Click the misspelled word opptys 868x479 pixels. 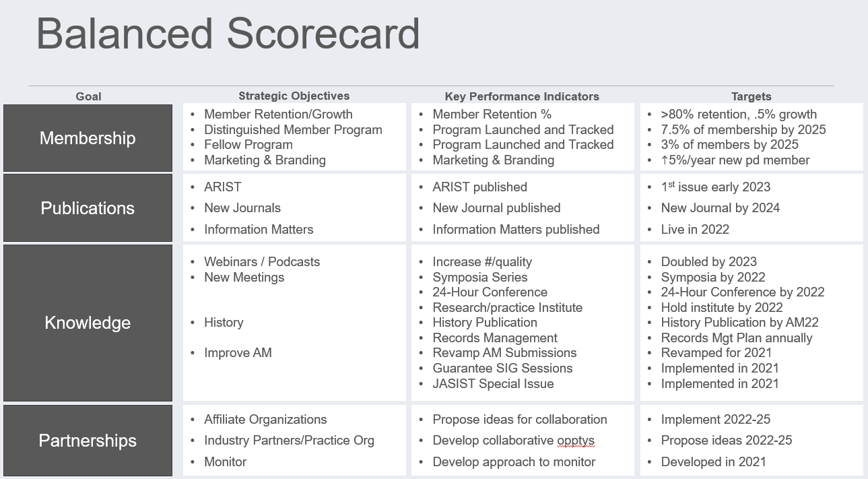coord(576,441)
